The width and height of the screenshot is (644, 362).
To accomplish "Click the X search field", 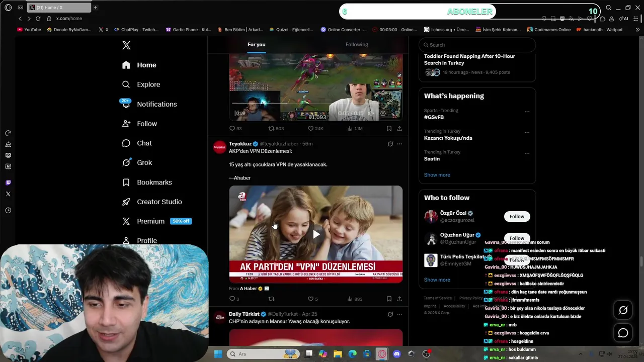I will coord(477,45).
